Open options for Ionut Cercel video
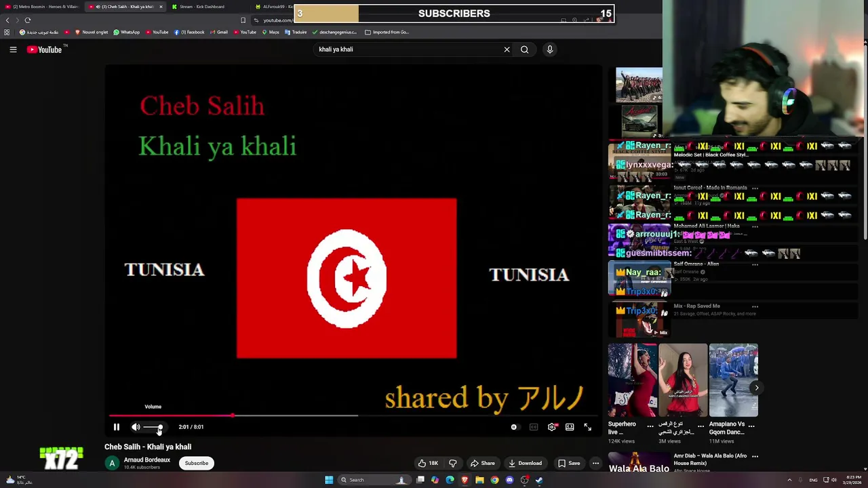868x488 pixels. click(x=755, y=188)
